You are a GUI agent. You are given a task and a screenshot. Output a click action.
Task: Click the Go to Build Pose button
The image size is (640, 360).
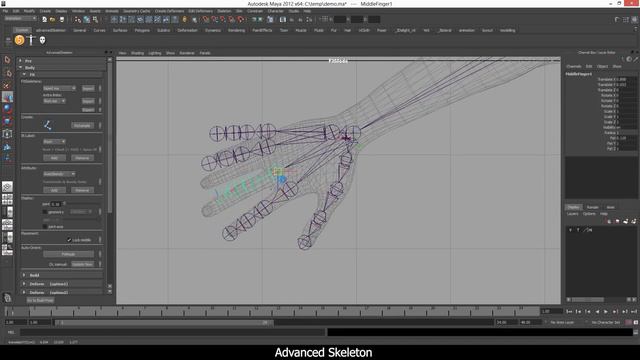pyautogui.click(x=40, y=300)
